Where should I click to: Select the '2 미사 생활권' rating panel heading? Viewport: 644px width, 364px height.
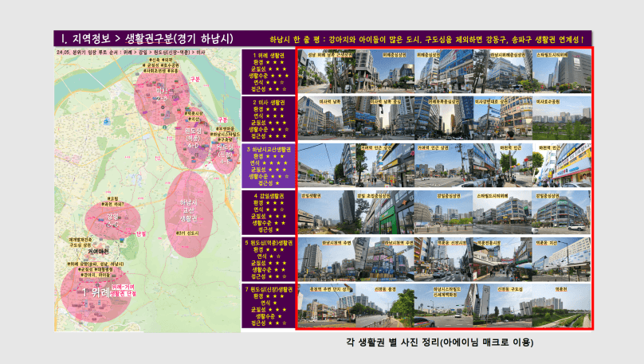268,103
